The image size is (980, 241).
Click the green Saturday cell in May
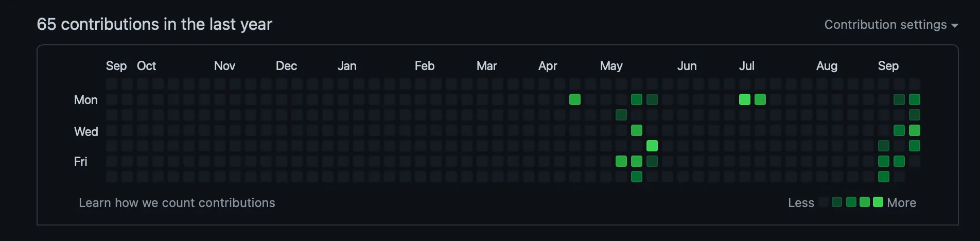coord(637,177)
